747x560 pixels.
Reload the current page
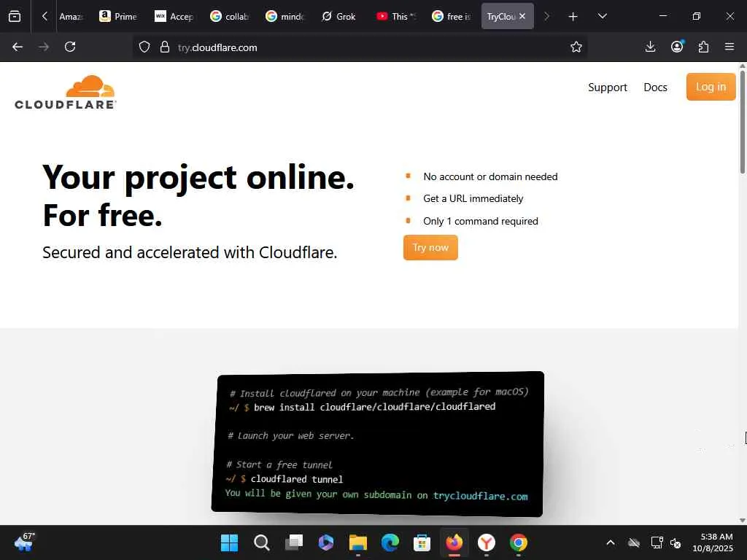(70, 47)
